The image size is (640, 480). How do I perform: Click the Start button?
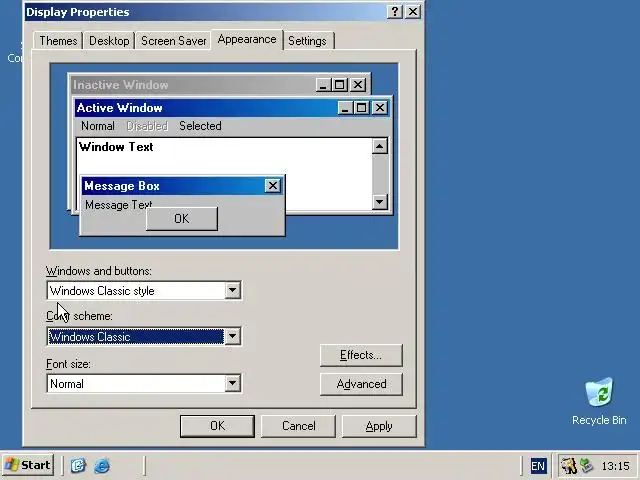pos(28,465)
